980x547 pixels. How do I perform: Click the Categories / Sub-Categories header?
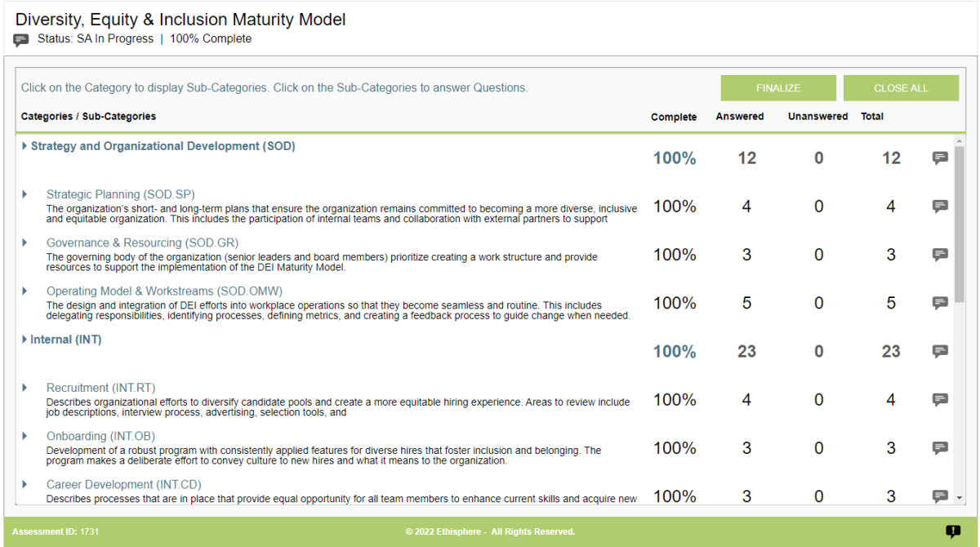pyautogui.click(x=88, y=116)
